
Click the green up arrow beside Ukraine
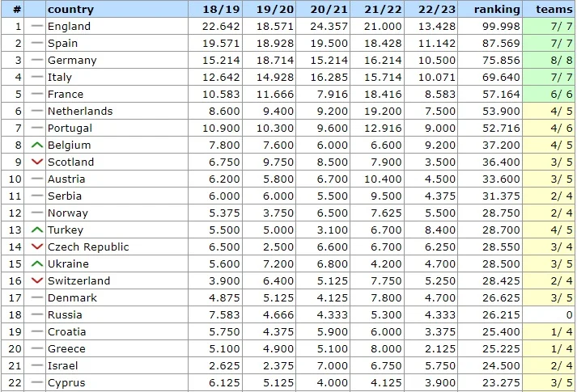click(x=36, y=264)
